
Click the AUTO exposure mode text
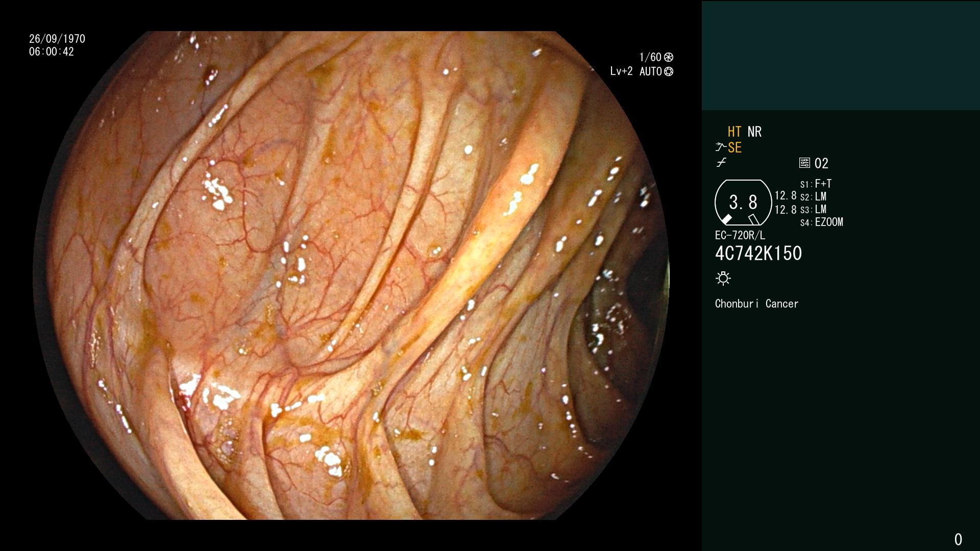pos(651,71)
